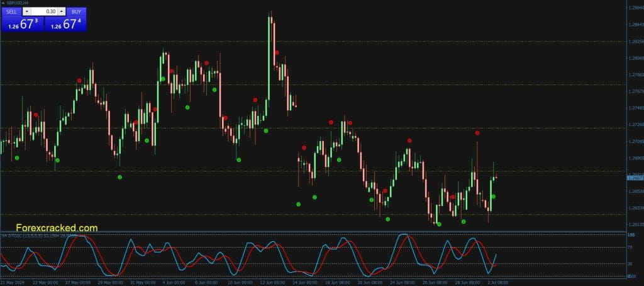Increase lot size with up arrow

pyautogui.click(x=61, y=11)
